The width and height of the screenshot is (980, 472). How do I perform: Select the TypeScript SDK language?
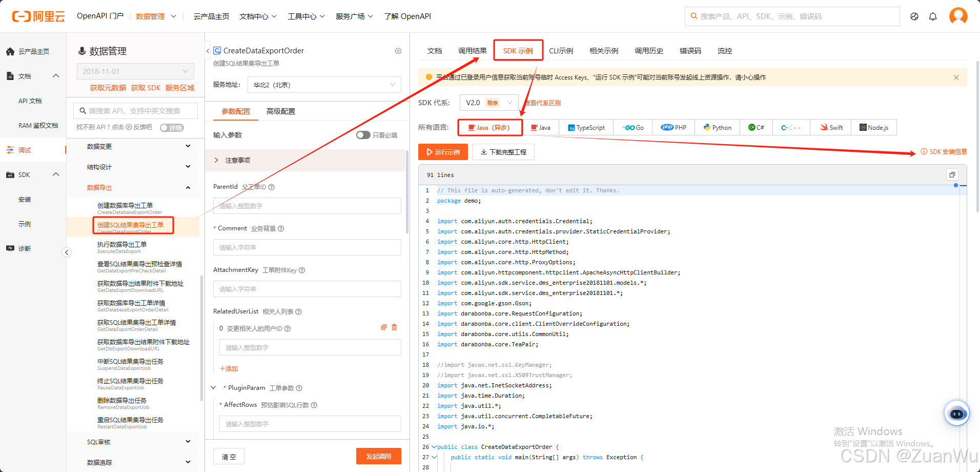[586, 127]
